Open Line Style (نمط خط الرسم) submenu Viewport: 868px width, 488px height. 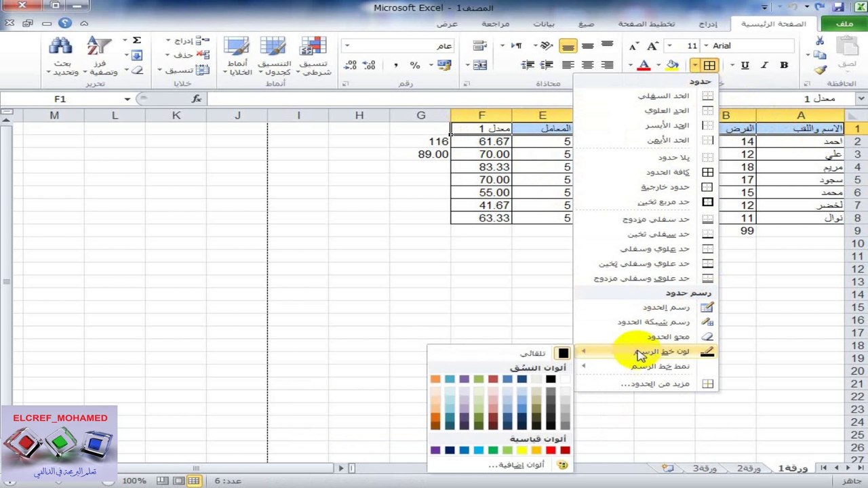tap(646, 367)
